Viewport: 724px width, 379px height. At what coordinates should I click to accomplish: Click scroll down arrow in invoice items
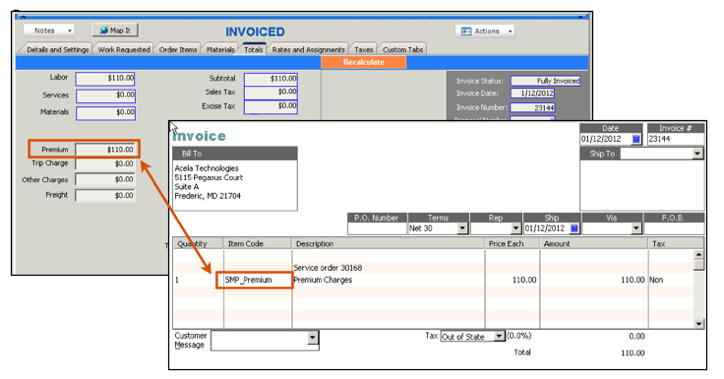coord(699,324)
